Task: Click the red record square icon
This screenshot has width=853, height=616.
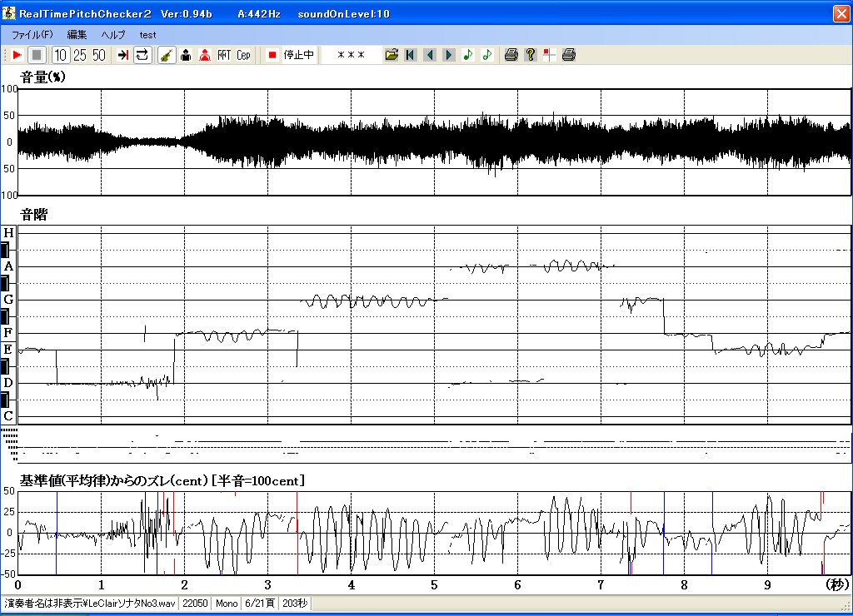Action: pyautogui.click(x=272, y=55)
